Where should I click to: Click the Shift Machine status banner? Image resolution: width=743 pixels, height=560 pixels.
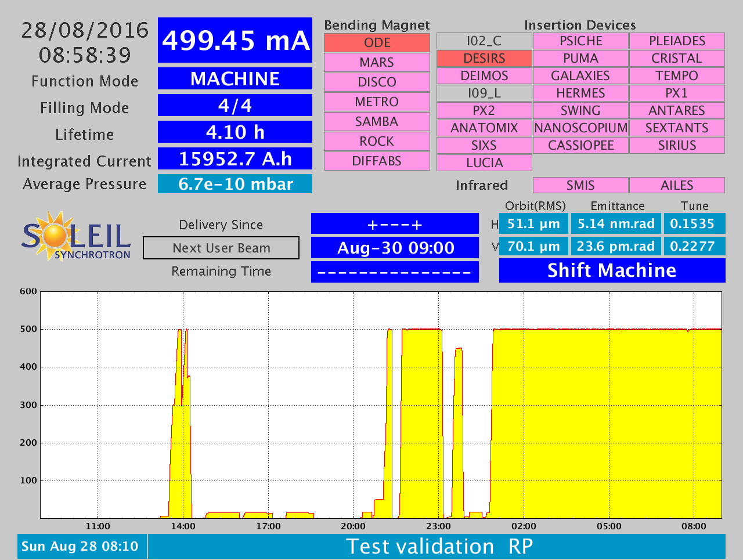(x=612, y=270)
